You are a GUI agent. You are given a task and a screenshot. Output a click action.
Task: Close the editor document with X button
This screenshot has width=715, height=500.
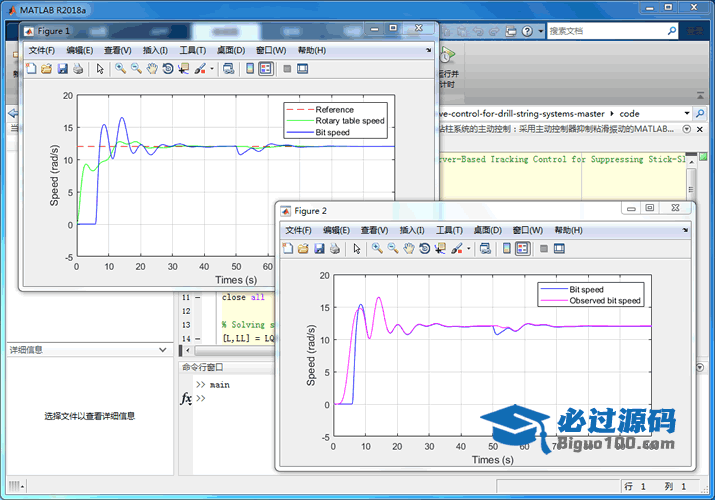pyautogui.click(x=699, y=129)
